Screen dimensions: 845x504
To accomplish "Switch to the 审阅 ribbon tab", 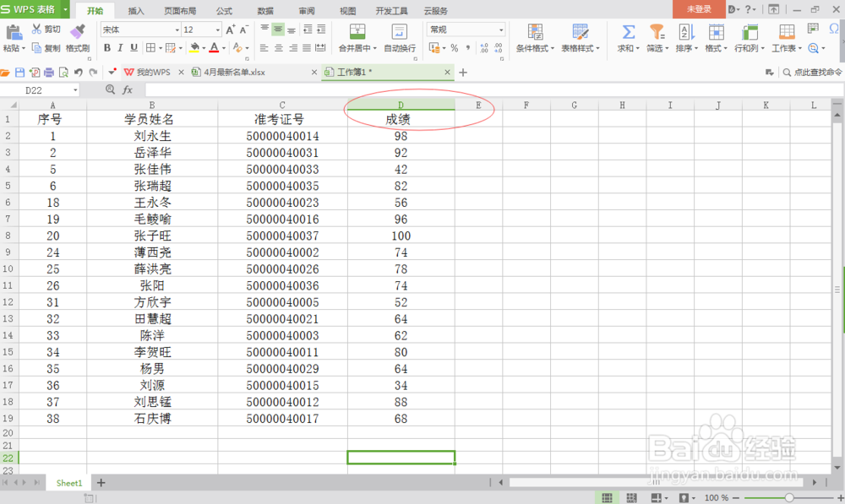I will [x=307, y=10].
